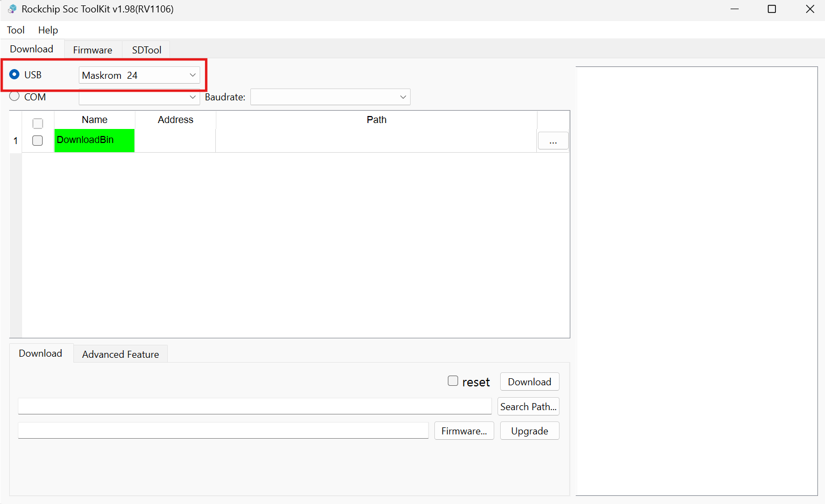
Task: Click the Search Path... button
Action: pyautogui.click(x=528, y=406)
